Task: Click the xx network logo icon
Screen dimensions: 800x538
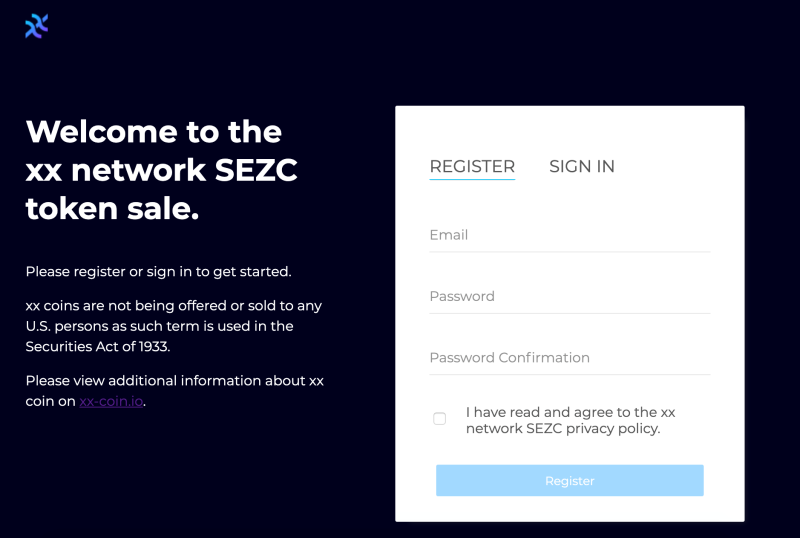Action: pyautogui.click(x=37, y=26)
